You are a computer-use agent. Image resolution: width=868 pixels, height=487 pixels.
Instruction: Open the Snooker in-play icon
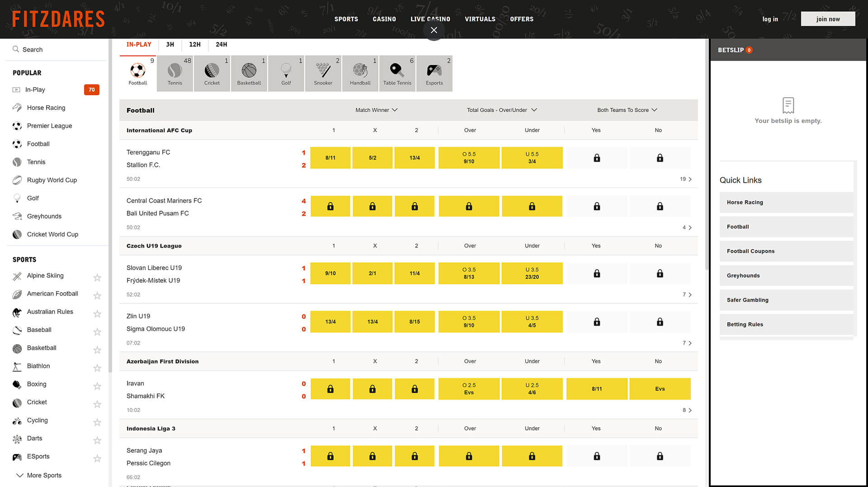(323, 74)
